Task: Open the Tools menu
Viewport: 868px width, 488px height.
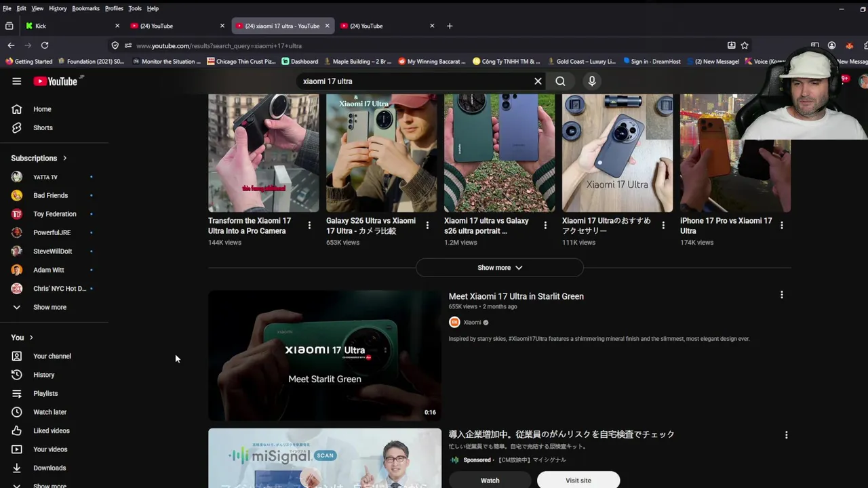Action: [135, 8]
